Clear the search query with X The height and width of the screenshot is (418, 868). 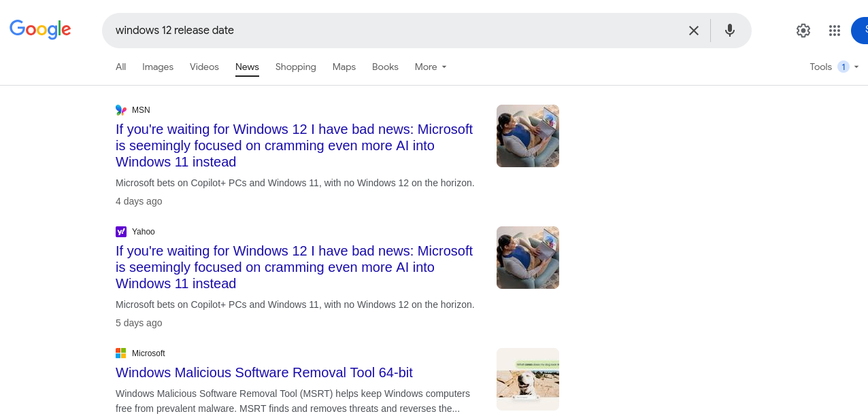click(x=693, y=31)
